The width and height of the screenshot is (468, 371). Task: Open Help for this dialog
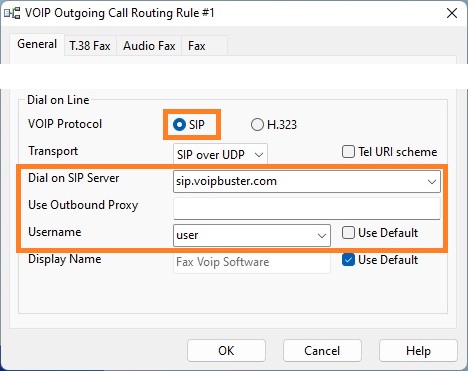[x=418, y=351]
